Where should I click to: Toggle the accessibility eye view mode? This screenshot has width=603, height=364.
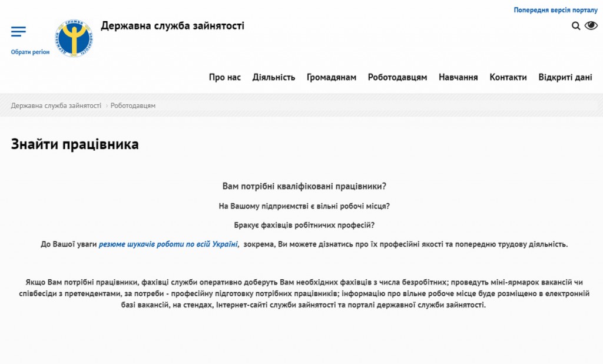[591, 25]
